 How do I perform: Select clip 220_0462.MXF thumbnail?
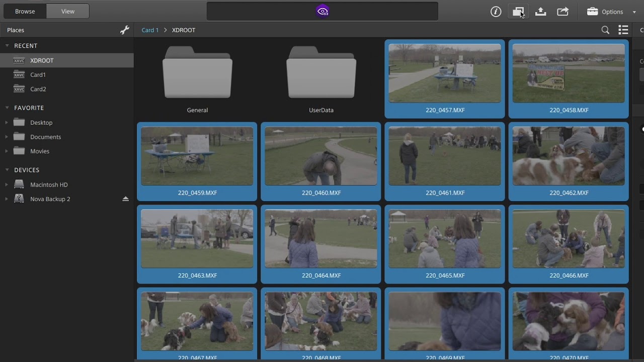569,156
